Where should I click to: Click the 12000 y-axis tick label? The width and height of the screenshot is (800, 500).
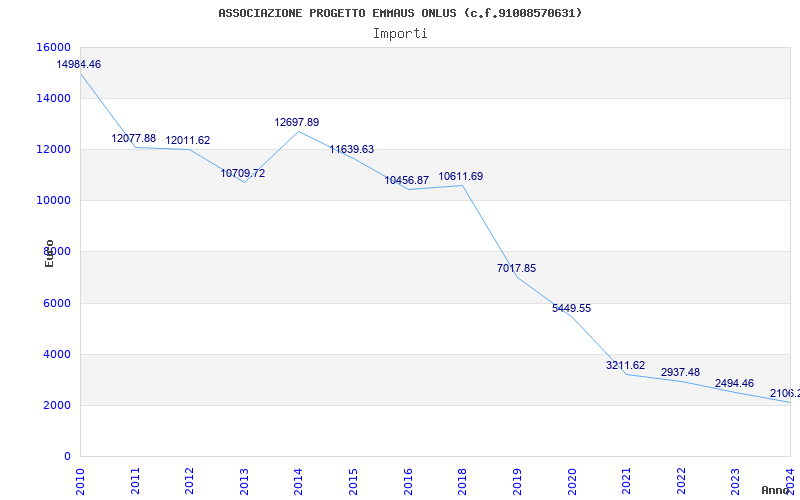point(54,149)
